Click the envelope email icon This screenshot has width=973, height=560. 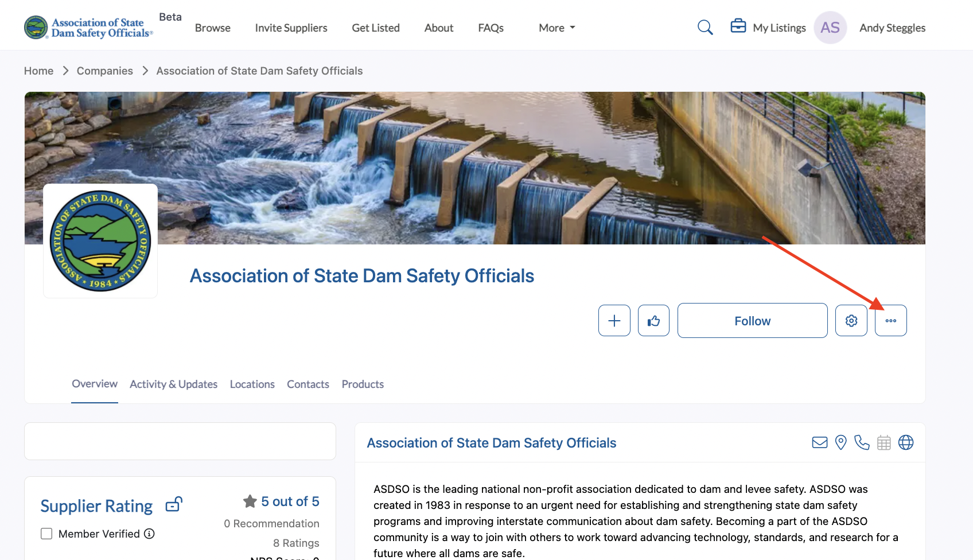coord(820,442)
